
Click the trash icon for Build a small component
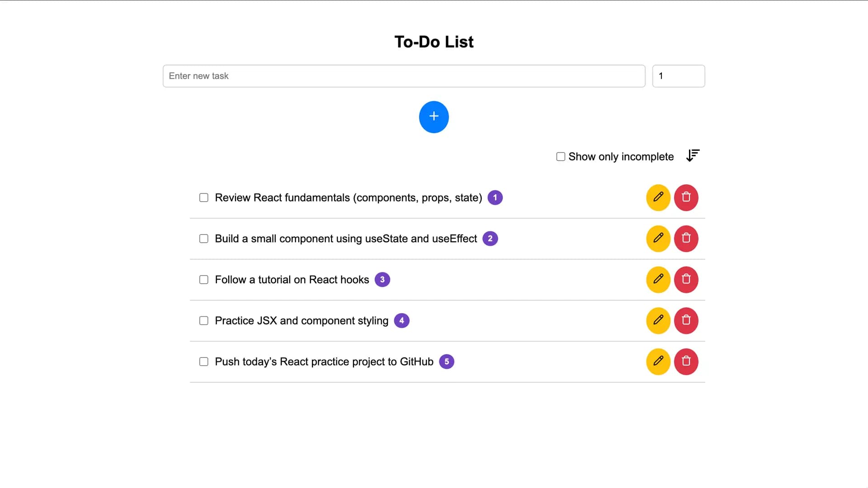pos(686,239)
